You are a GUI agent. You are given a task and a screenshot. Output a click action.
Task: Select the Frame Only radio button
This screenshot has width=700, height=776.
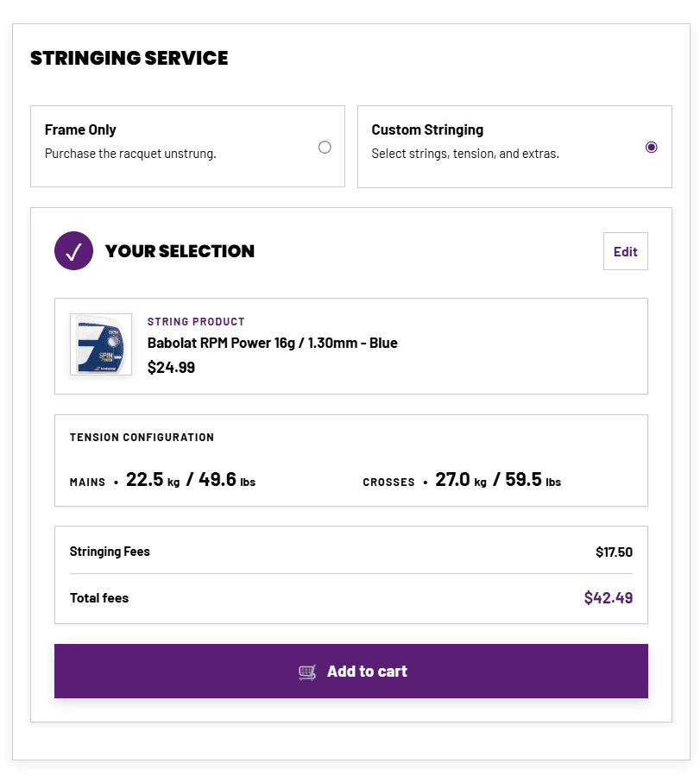325,147
